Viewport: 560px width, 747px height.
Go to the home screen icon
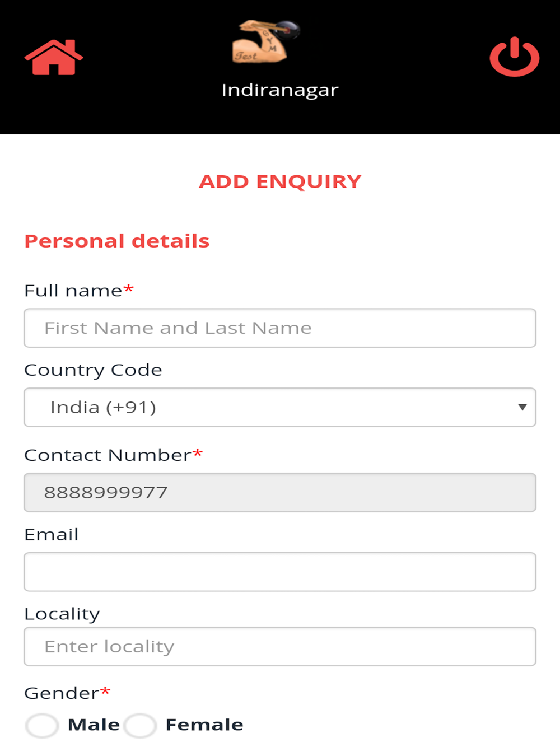[x=54, y=57]
